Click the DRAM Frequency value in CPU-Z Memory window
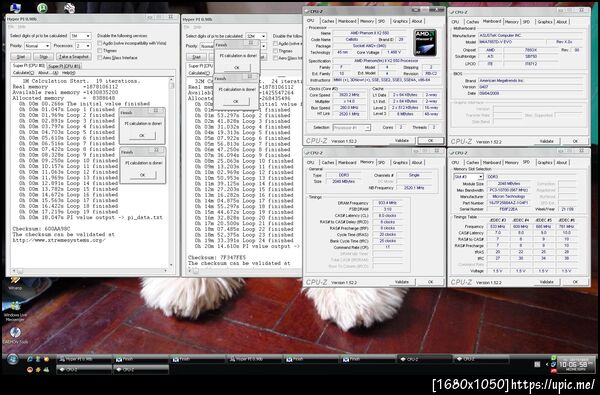 coord(388,203)
